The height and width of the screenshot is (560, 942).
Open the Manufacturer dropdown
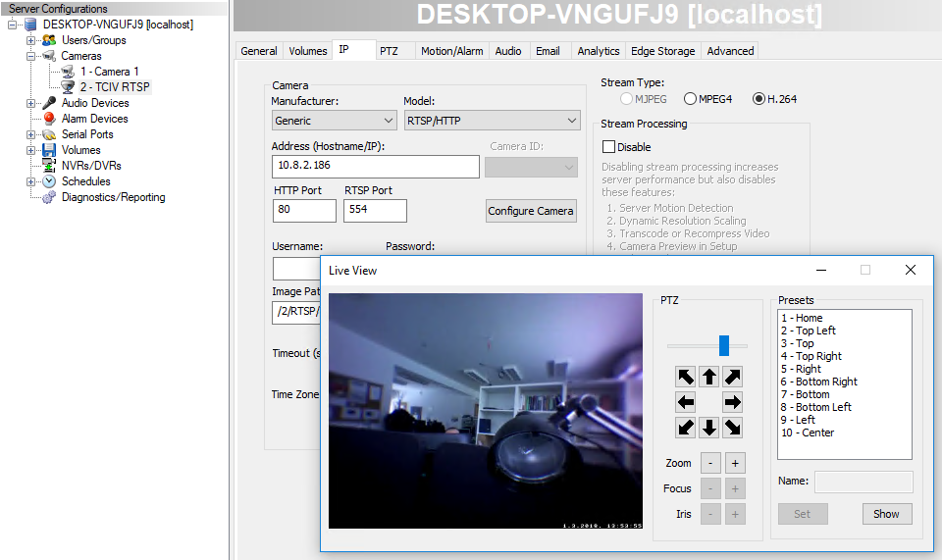point(333,121)
